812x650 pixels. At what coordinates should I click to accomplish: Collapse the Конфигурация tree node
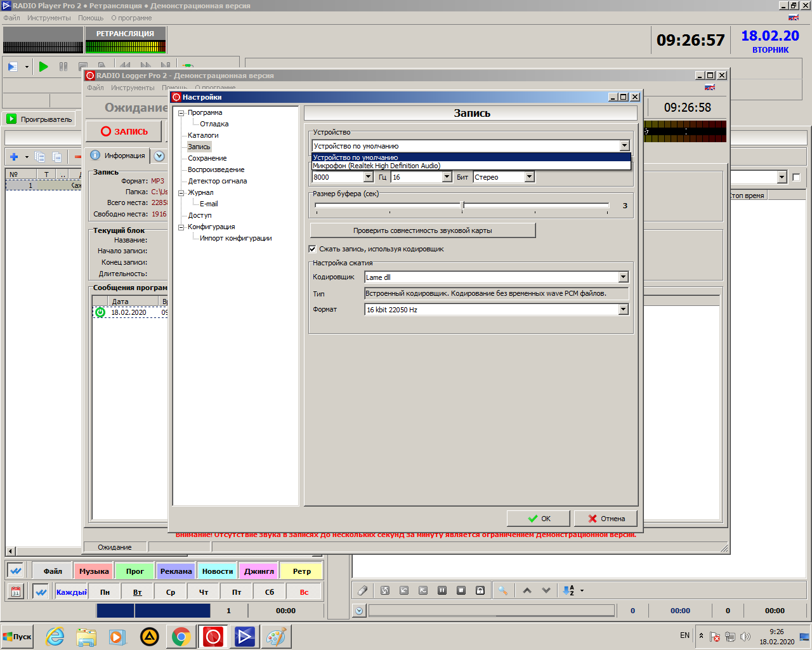(x=181, y=227)
